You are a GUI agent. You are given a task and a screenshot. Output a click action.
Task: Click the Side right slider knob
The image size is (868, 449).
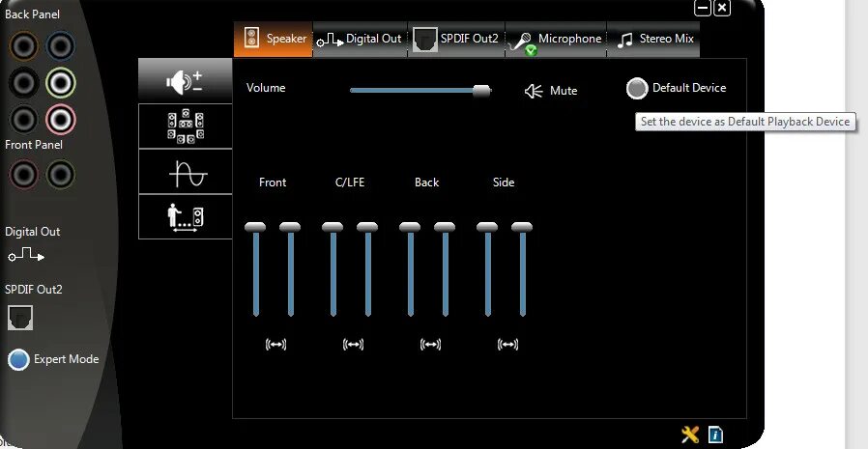tap(522, 227)
